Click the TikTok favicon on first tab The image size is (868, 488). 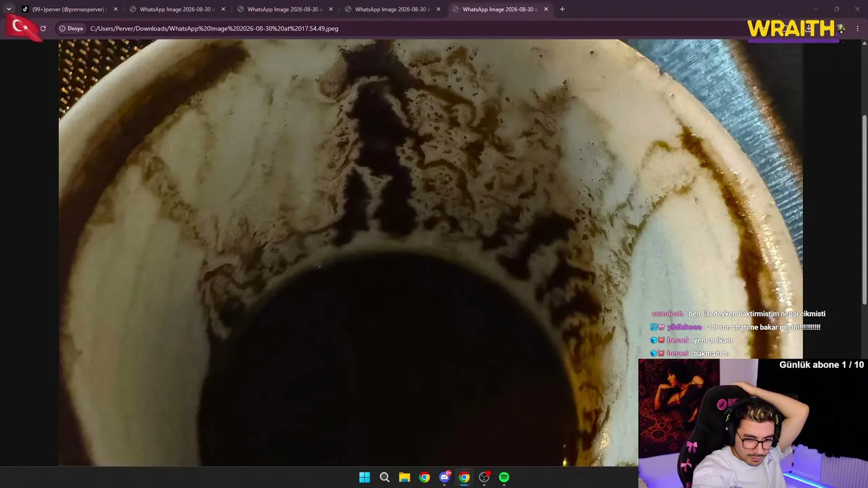25,9
